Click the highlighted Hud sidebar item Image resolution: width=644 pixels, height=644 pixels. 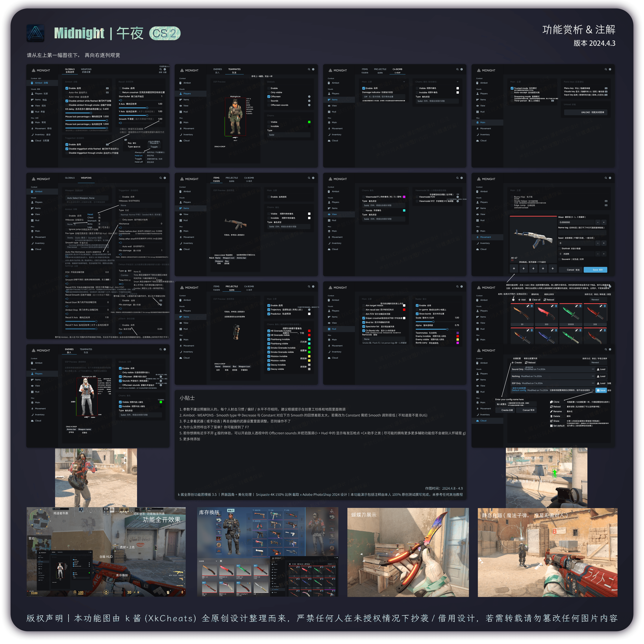click(x=339, y=329)
